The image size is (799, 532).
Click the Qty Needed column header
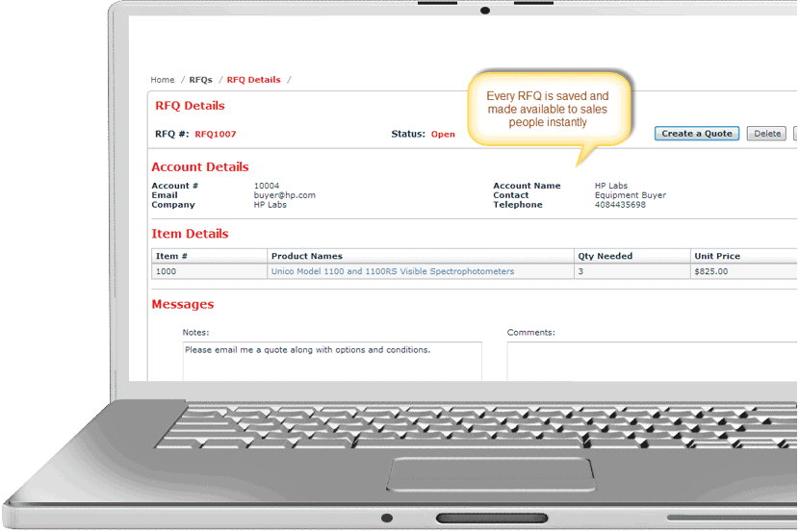pyautogui.click(x=631, y=256)
